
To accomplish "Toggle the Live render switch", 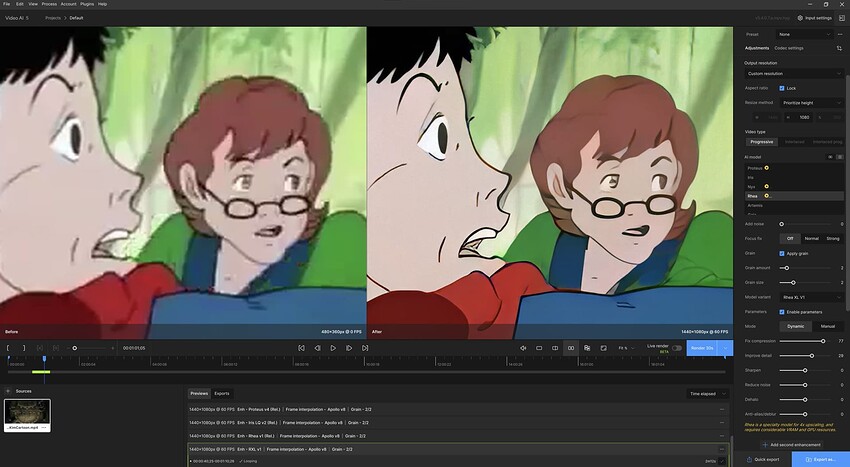I will point(677,348).
